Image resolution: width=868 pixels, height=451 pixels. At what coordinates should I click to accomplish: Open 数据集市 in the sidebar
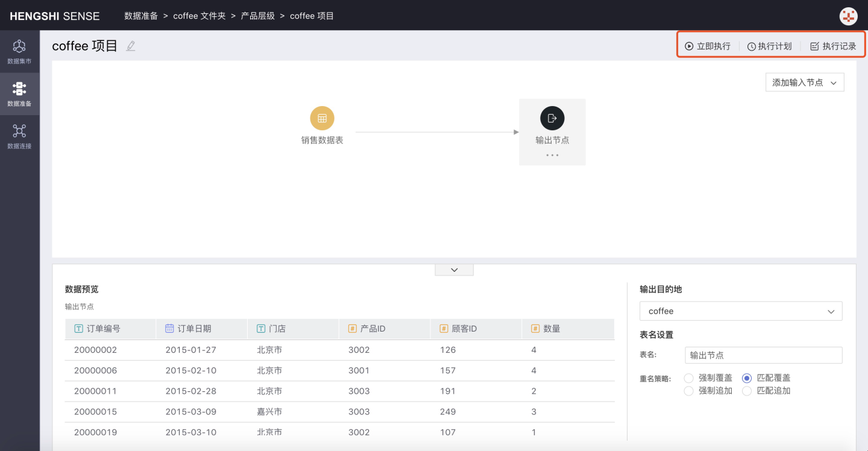point(19,52)
